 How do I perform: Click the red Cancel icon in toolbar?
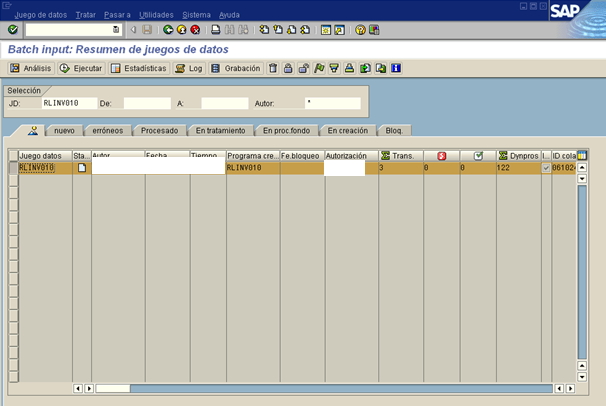pyautogui.click(x=195, y=30)
